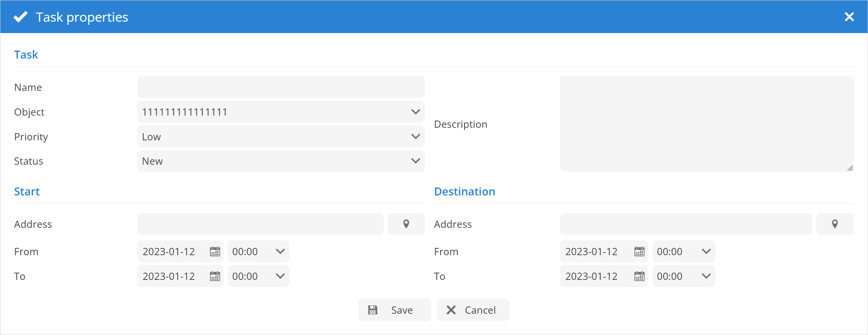Focus the task Name field

click(x=281, y=87)
